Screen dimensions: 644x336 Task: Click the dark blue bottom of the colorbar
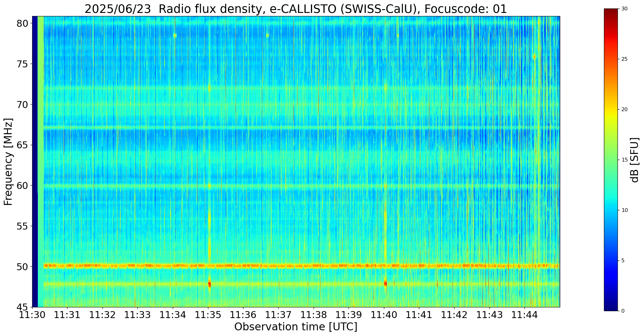[611, 307]
